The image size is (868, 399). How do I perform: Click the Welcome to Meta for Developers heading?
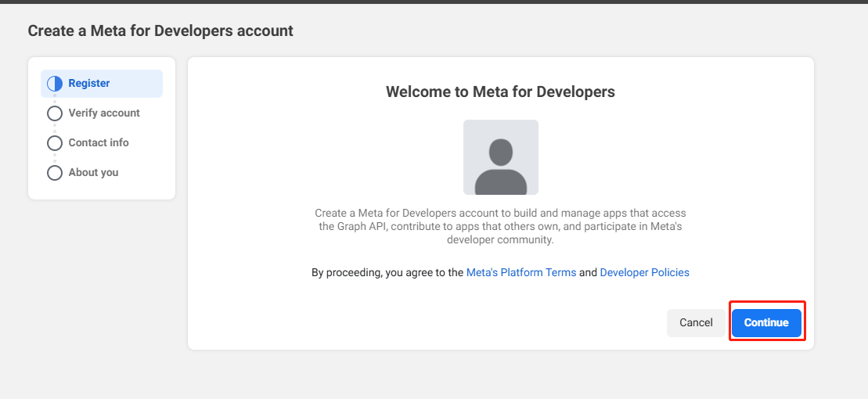coord(500,92)
